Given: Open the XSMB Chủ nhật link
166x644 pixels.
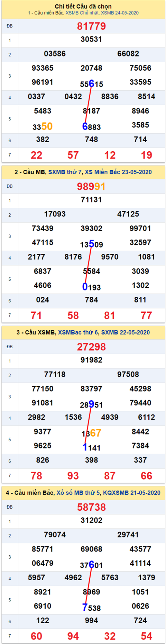Looking at the screenshot, I should coord(82,13).
